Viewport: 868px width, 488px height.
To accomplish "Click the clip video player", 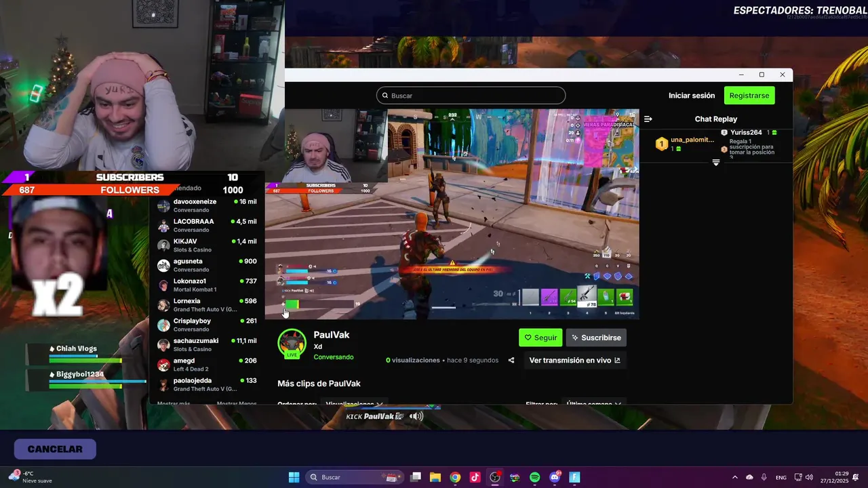I will pos(452,213).
